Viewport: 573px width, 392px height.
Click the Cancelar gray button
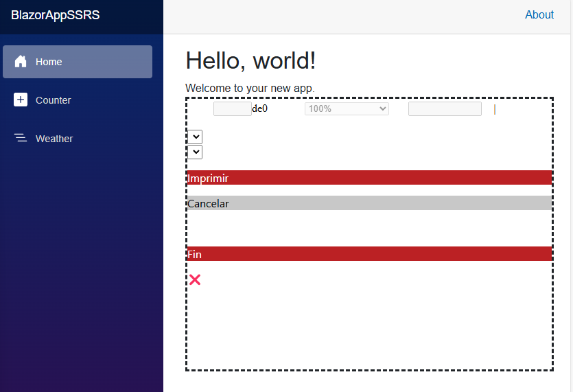[x=369, y=203]
